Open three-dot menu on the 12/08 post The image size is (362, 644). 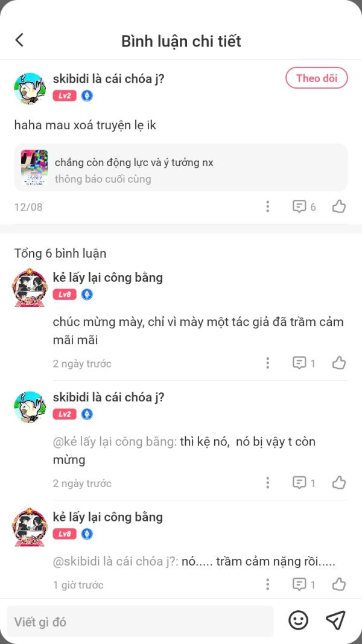(268, 206)
